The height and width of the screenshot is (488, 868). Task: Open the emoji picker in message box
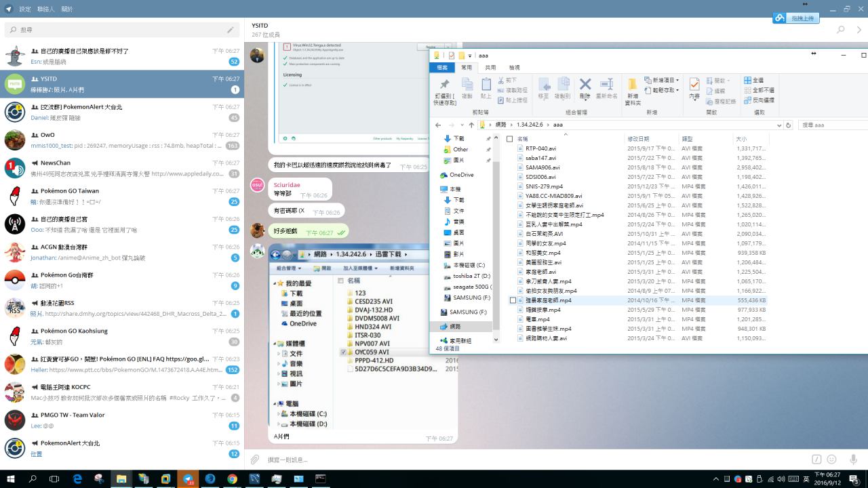tap(831, 460)
